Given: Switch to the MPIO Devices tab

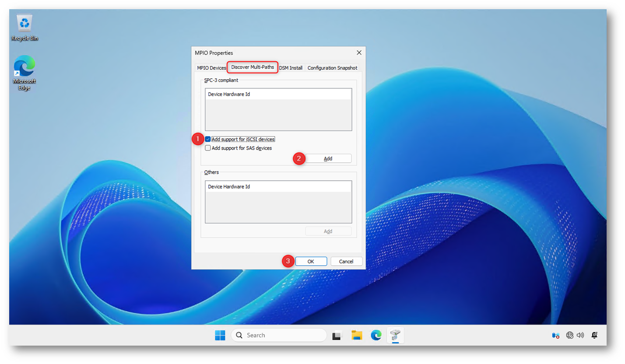Looking at the screenshot, I should (211, 68).
